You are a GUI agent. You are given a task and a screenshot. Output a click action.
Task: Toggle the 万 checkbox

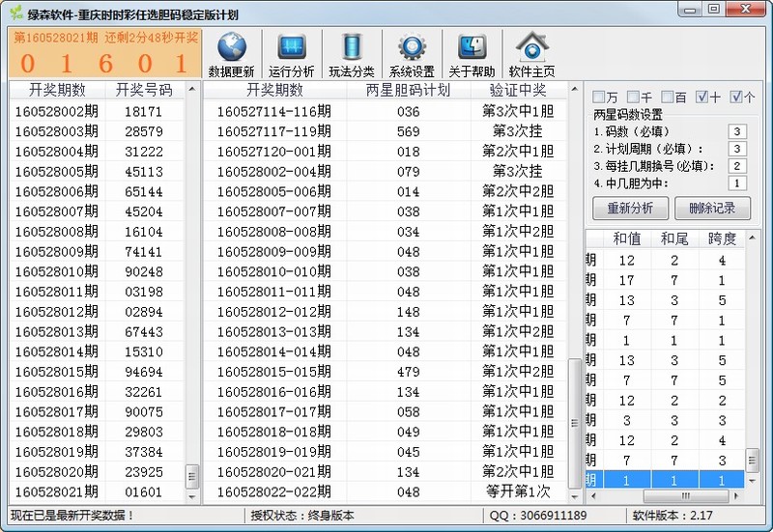pyautogui.click(x=599, y=98)
